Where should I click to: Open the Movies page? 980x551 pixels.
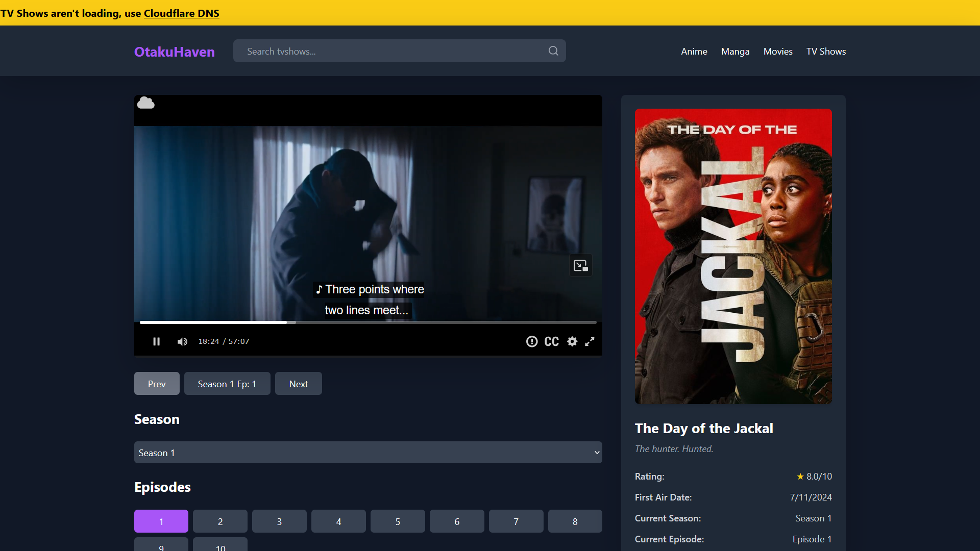[x=777, y=52]
